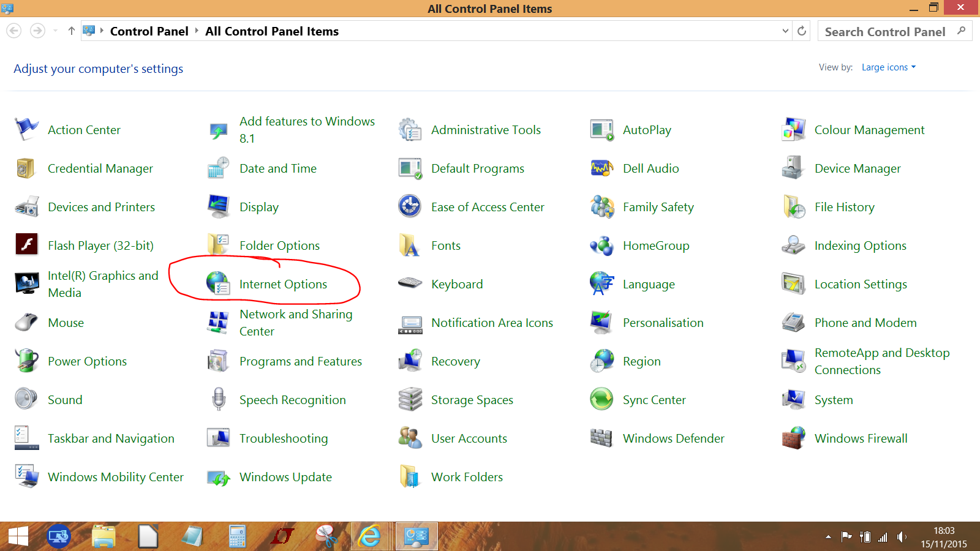Open the Administrative Tools icon
This screenshot has width=980, height=551.
(410, 130)
